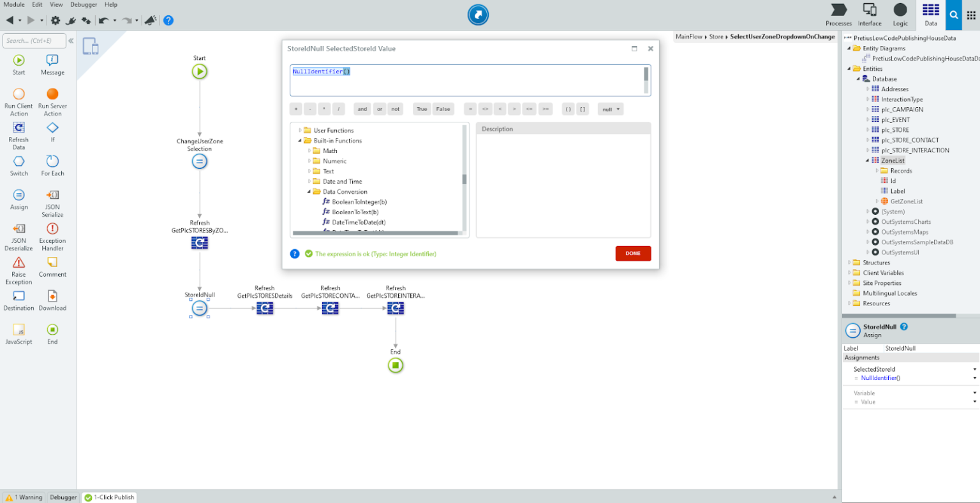The image size is (980, 503).
Task: Select the Exception Handler tool
Action: click(x=52, y=233)
